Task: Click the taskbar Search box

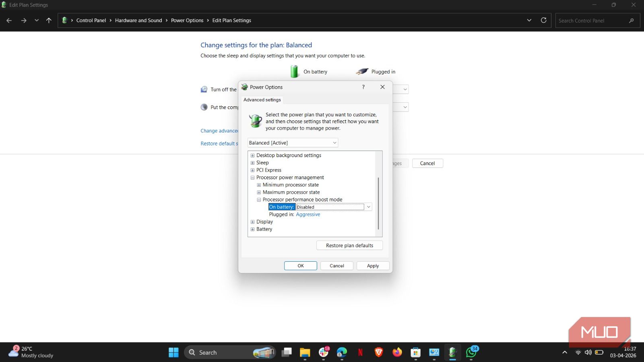Action: (230, 352)
